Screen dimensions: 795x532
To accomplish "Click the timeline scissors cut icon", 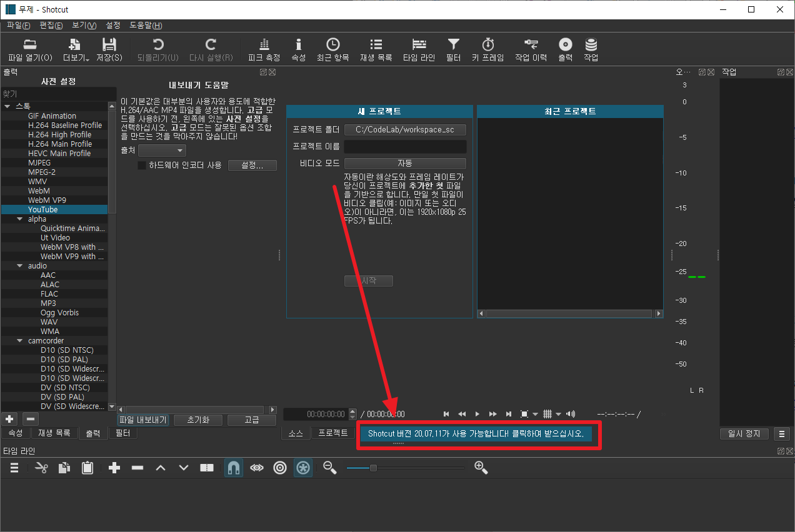I will [42, 467].
